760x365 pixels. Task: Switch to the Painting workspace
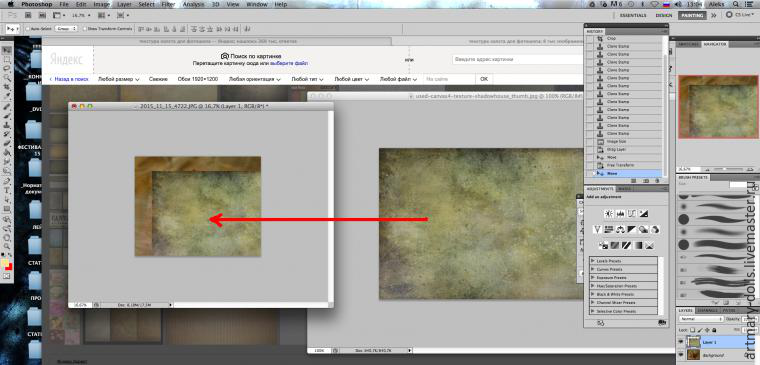coord(692,16)
